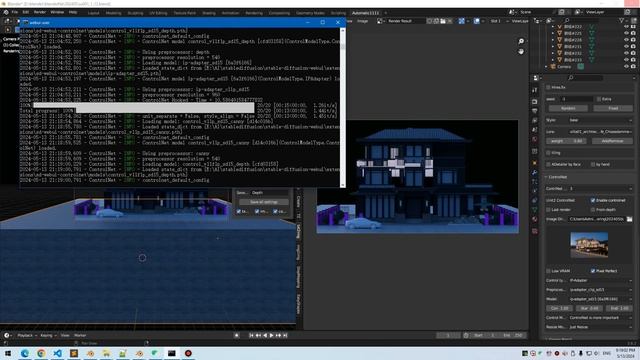
Task: Adjust the Lora weight slider
Action: [567, 141]
